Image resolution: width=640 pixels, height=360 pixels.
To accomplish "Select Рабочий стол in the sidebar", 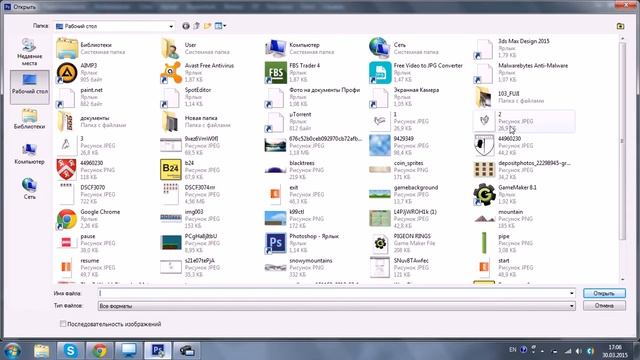I will (29, 87).
